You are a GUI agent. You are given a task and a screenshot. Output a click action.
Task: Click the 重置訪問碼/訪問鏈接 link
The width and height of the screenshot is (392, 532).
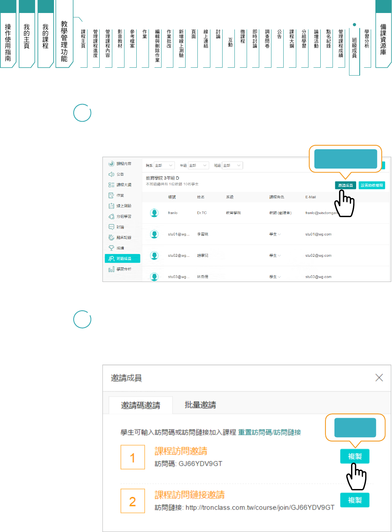(269, 432)
